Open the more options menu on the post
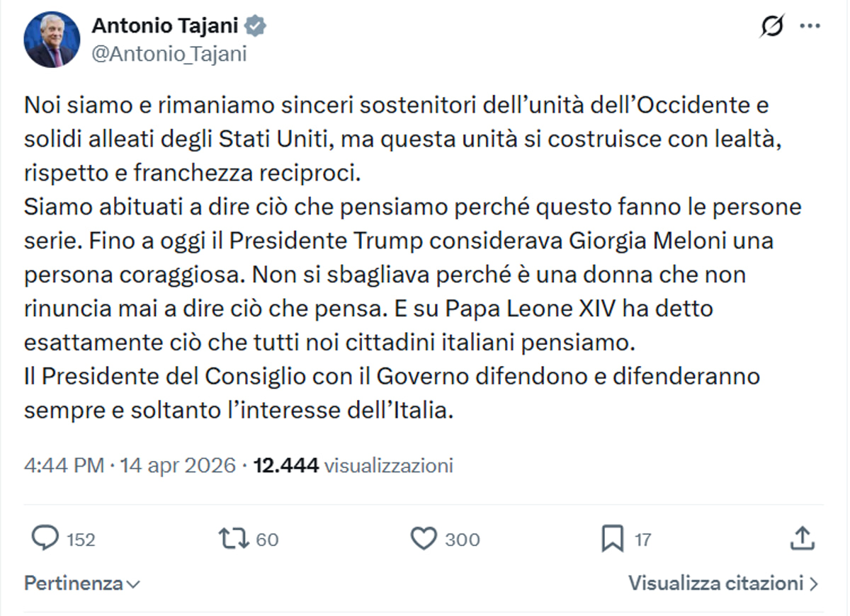This screenshot has height=616, width=850. (x=811, y=27)
